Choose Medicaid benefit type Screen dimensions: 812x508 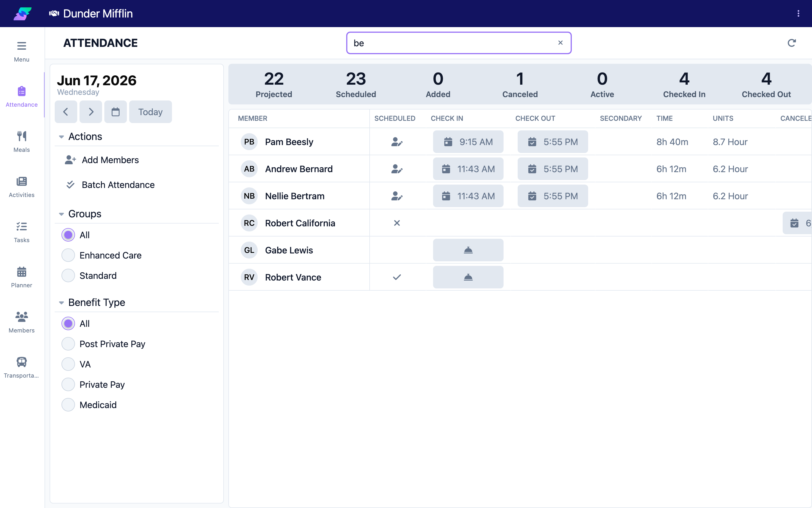coord(68,405)
